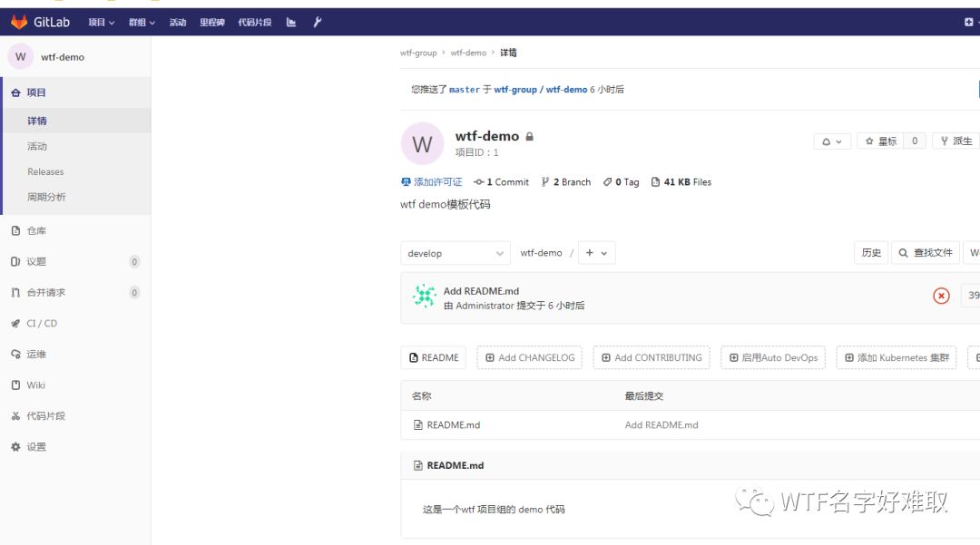Click 活动 in top navbar
This screenshot has height=545, width=980.
click(x=178, y=23)
